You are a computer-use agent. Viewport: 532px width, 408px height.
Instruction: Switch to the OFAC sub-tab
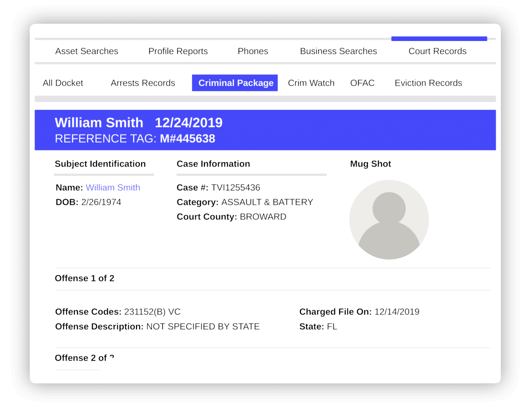click(x=362, y=83)
